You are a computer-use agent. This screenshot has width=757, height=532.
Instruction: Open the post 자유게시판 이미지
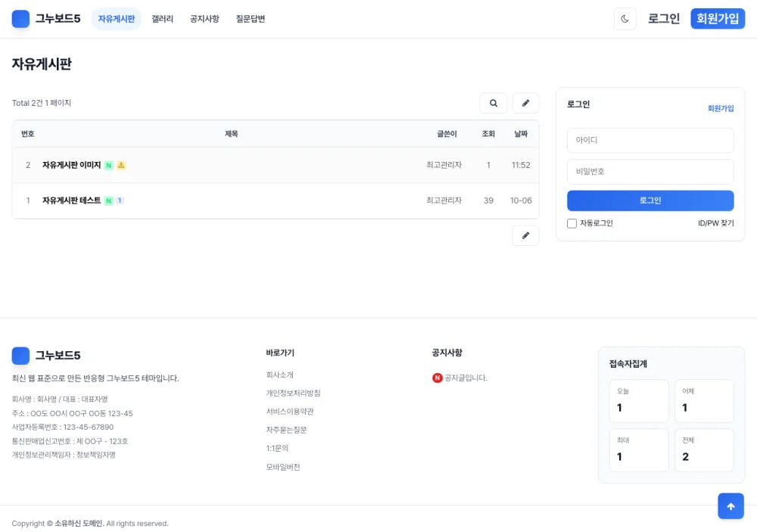coord(71,165)
